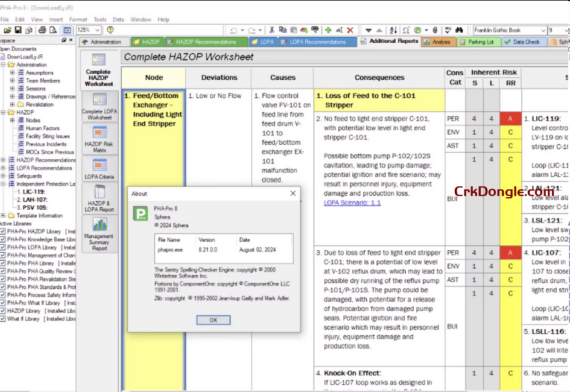This screenshot has width=570, height=392.
Task: Click OK in the About dialog
Action: [x=212, y=320]
